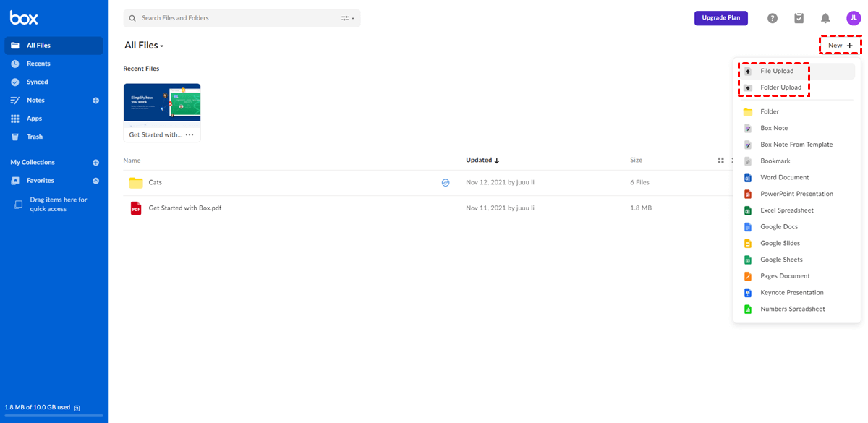Open more options on Get Started recent card
Viewport: 868px width, 423px height.
[190, 134]
